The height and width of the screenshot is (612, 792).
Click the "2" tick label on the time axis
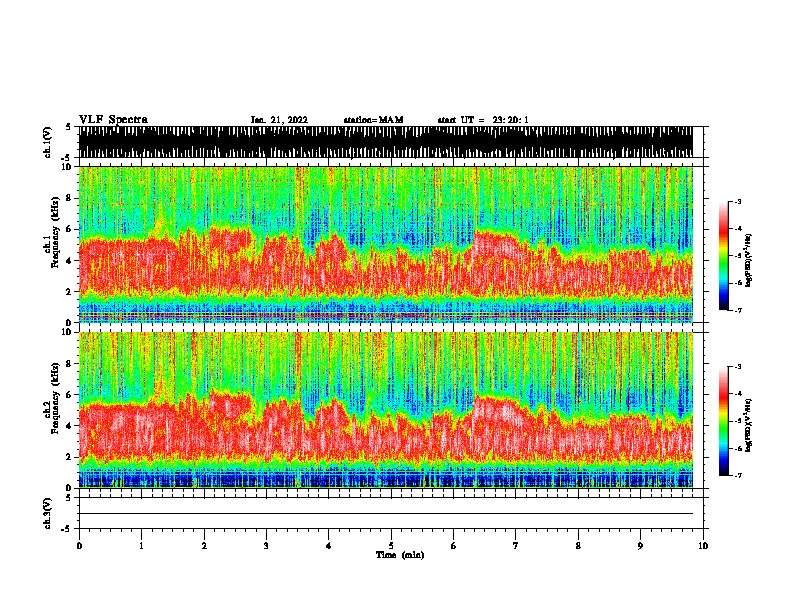coord(204,546)
